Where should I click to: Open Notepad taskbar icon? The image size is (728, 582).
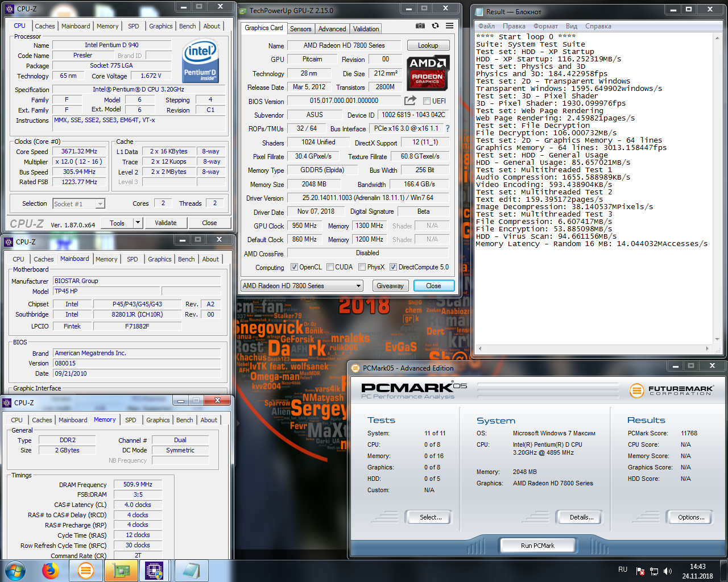point(191,571)
